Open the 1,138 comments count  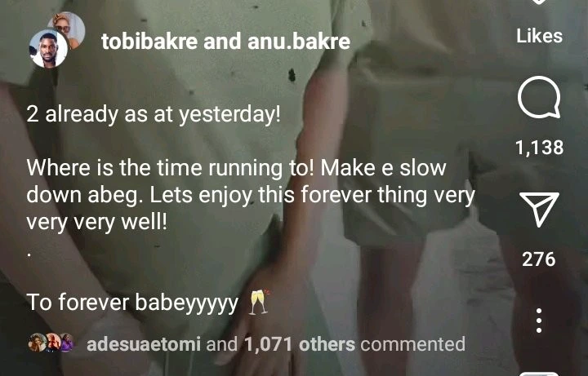(x=539, y=147)
